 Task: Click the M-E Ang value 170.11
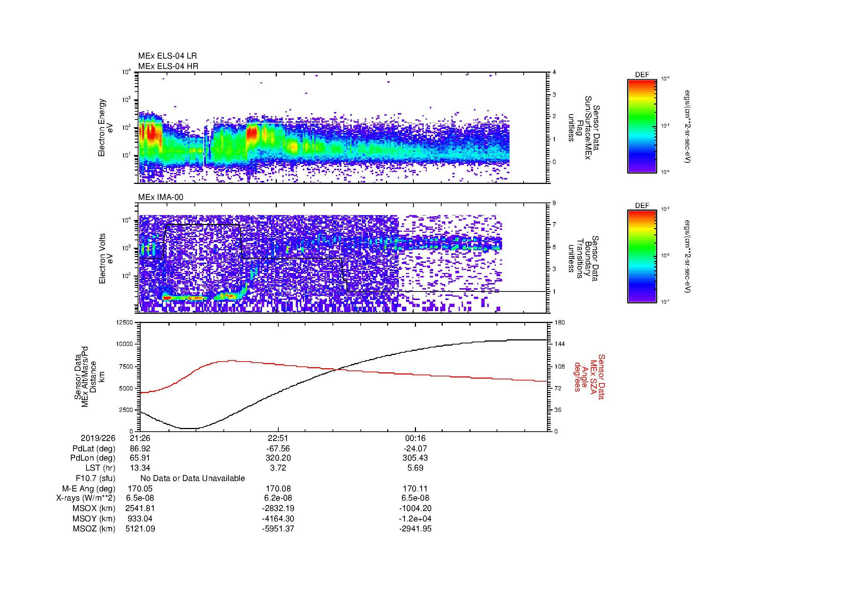tap(415, 489)
